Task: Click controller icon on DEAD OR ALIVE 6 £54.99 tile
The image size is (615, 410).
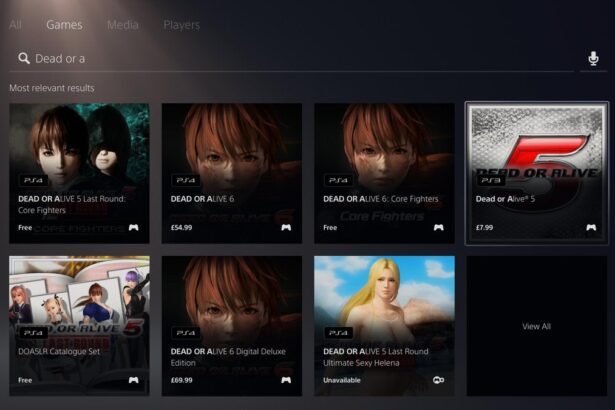Action: pos(286,228)
